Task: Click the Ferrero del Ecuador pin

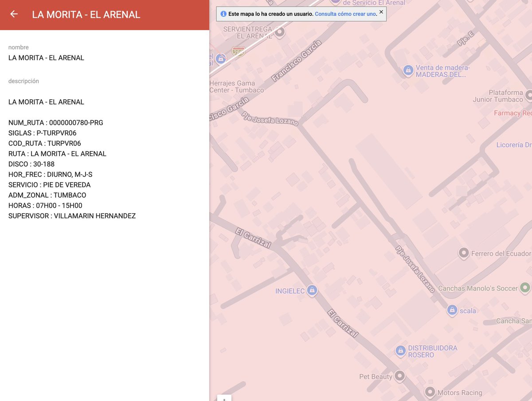Action: tap(463, 253)
